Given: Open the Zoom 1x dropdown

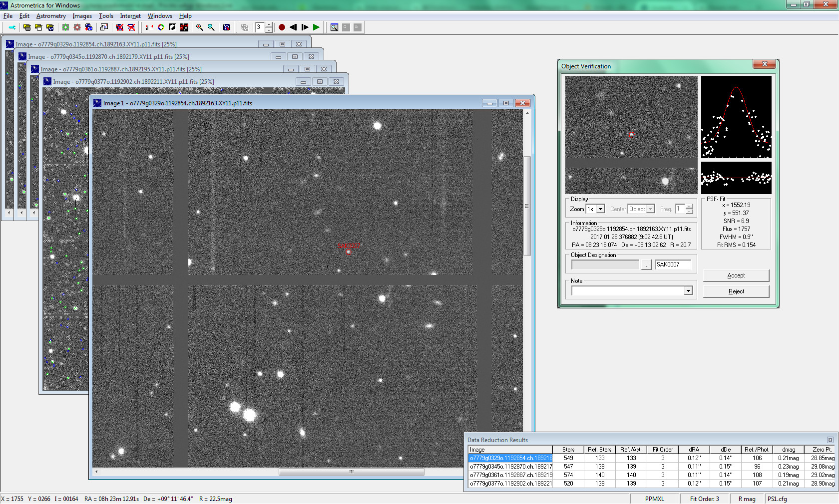Looking at the screenshot, I should click(600, 209).
